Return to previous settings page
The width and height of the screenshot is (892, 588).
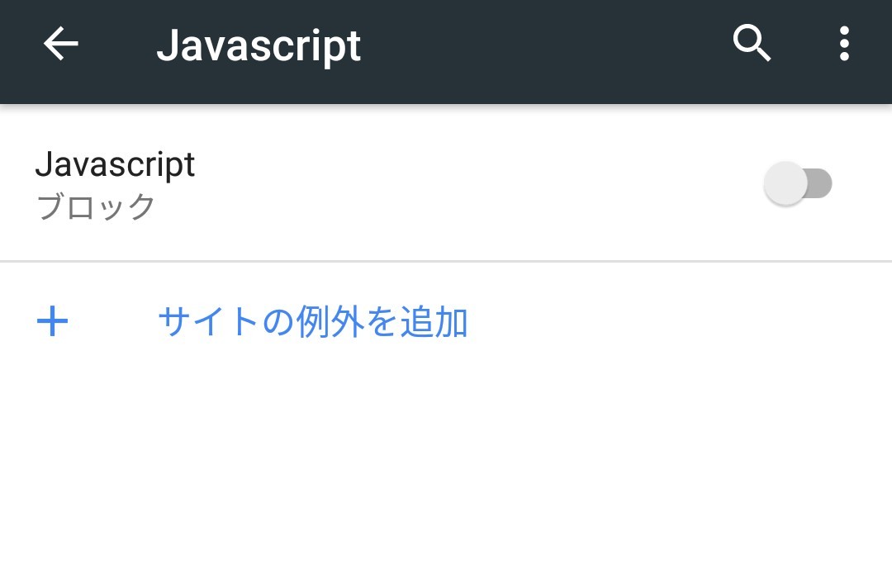pos(61,44)
